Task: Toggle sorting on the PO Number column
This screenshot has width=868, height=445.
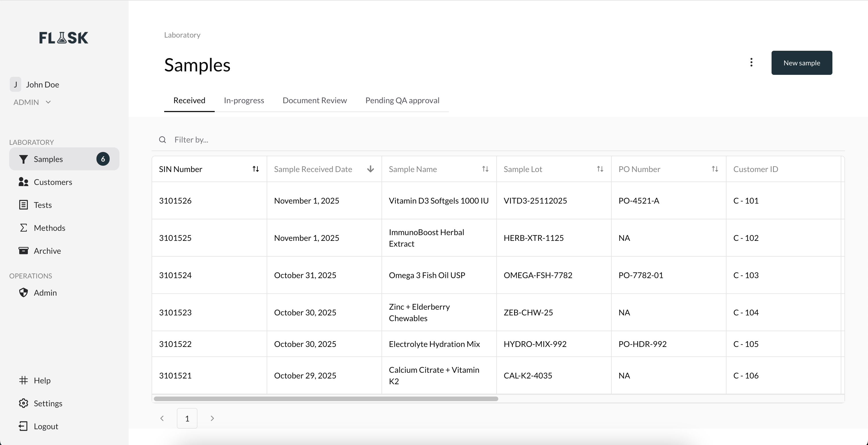Action: (715, 169)
